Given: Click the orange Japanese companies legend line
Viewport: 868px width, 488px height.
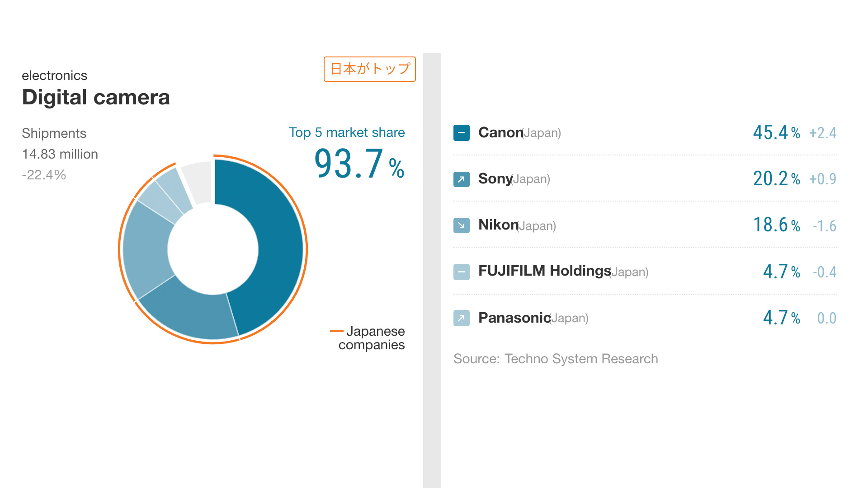Looking at the screenshot, I should 337,331.
